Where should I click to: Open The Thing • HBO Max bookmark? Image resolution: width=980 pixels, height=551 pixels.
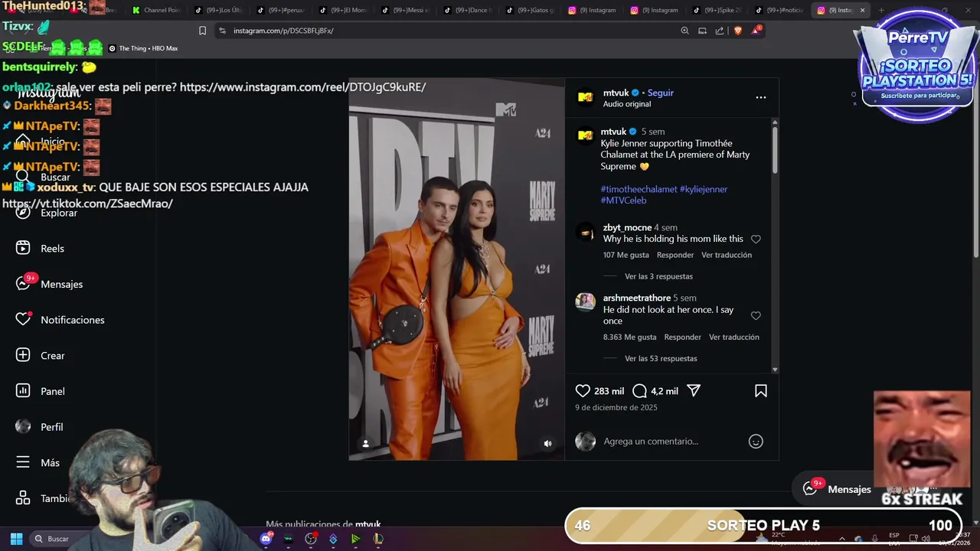pyautogui.click(x=143, y=48)
